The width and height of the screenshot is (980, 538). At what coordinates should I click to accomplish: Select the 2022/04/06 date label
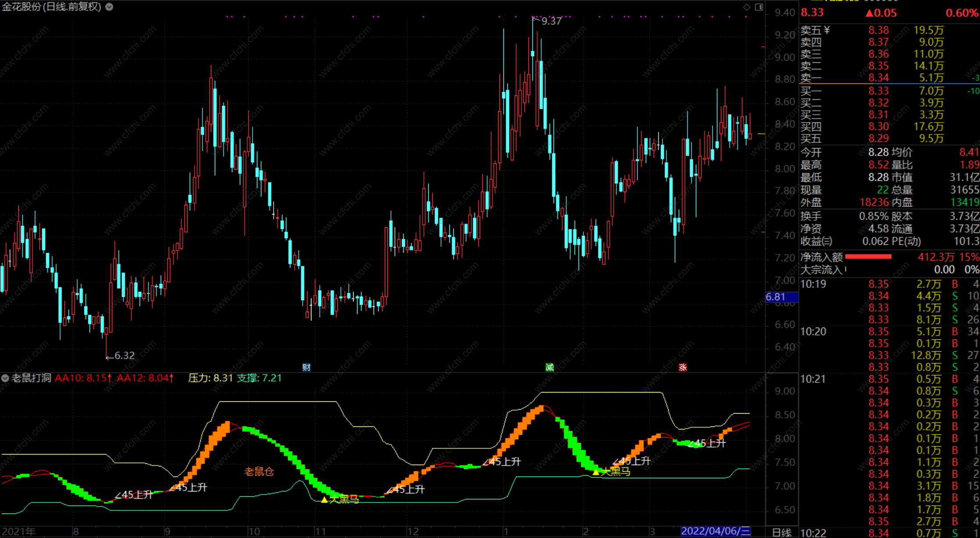coord(716,531)
